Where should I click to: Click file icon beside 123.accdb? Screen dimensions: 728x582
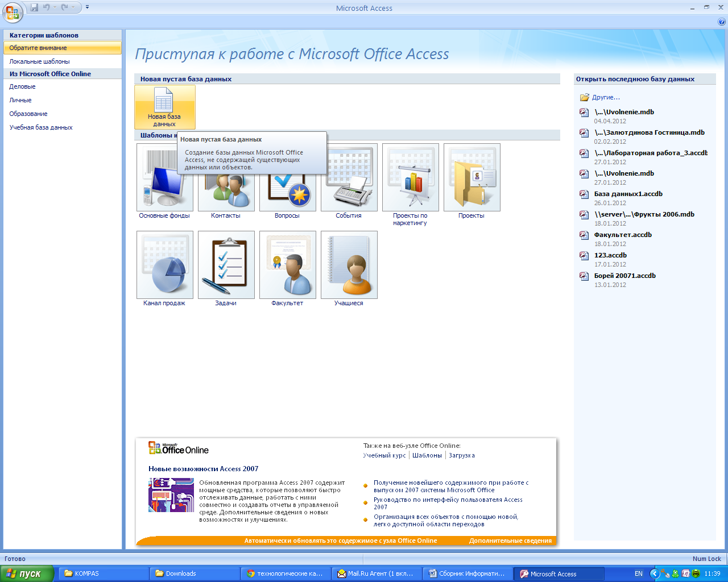coord(584,256)
